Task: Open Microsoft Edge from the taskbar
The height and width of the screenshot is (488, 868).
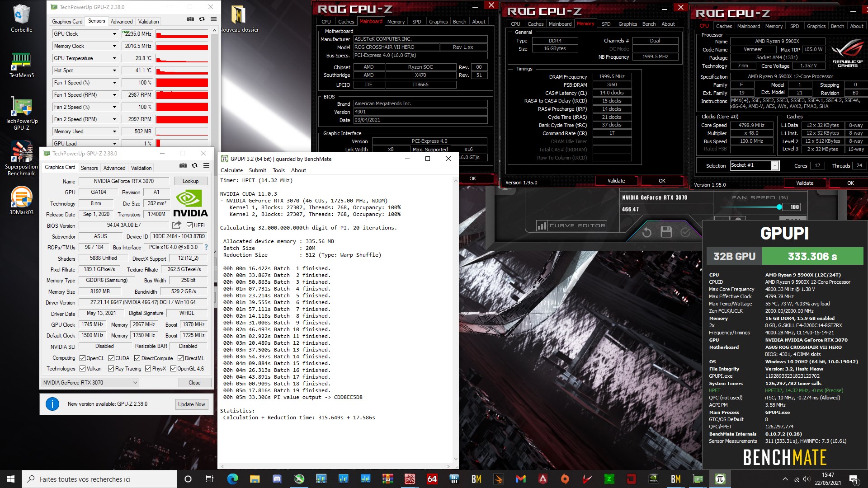Action: coord(233,479)
